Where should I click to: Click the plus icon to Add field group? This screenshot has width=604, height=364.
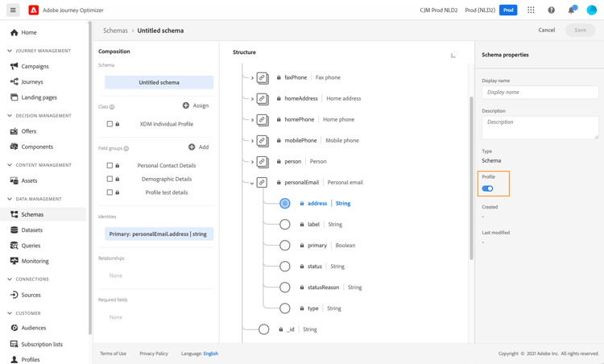(x=192, y=147)
